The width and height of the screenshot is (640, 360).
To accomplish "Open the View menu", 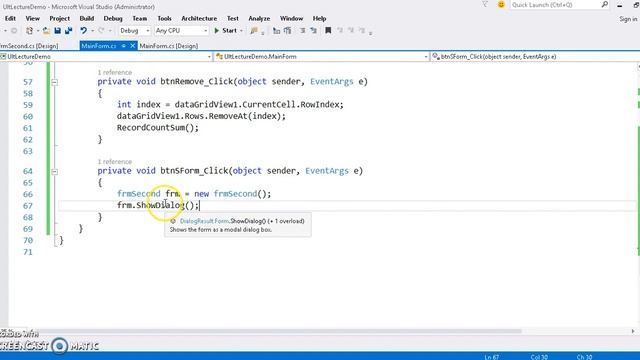I will coord(33,18).
